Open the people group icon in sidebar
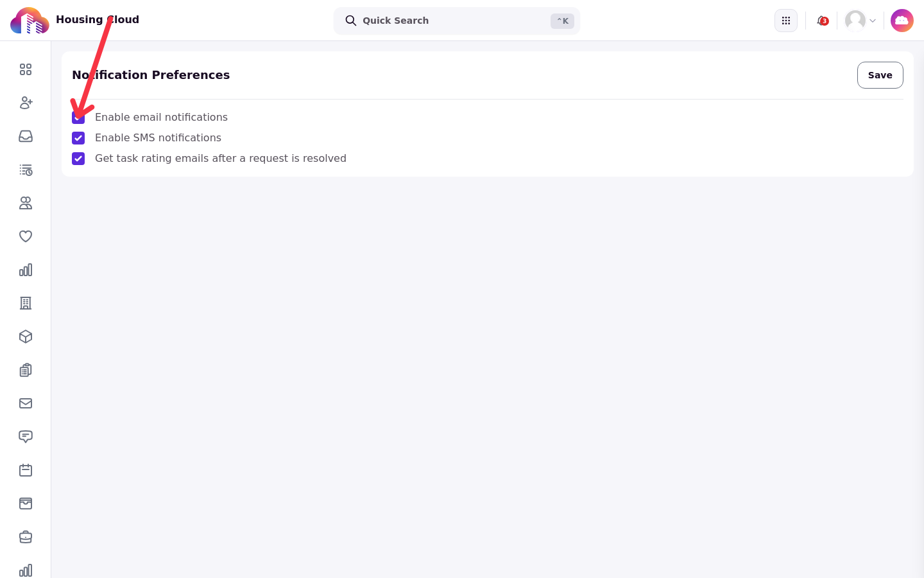This screenshot has width=924, height=578. [26, 203]
